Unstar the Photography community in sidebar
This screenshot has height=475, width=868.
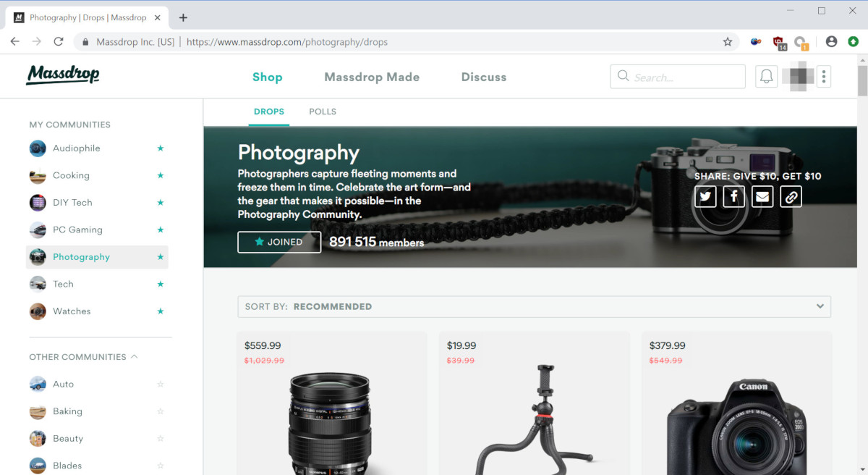click(161, 257)
